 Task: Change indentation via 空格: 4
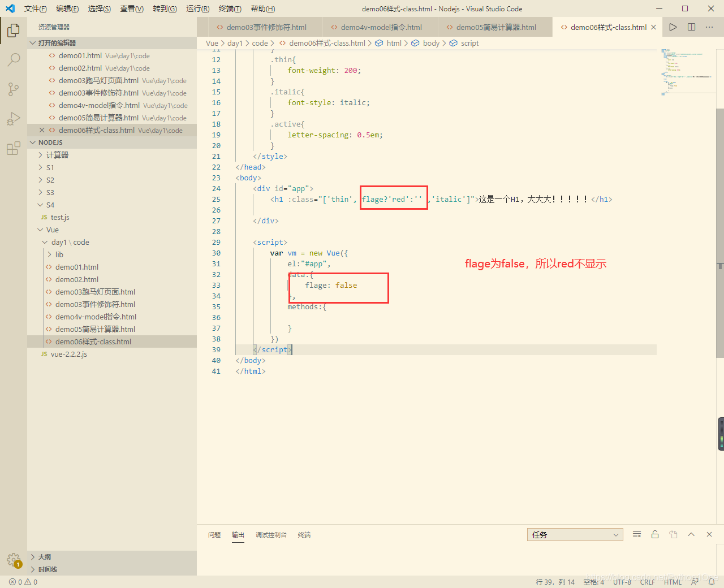click(x=594, y=582)
